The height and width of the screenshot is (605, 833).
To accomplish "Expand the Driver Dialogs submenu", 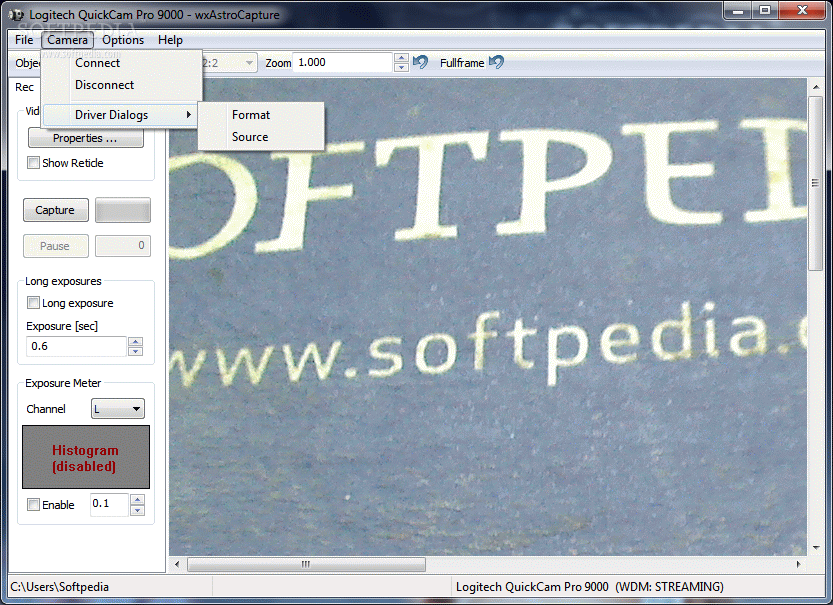I will [x=120, y=115].
